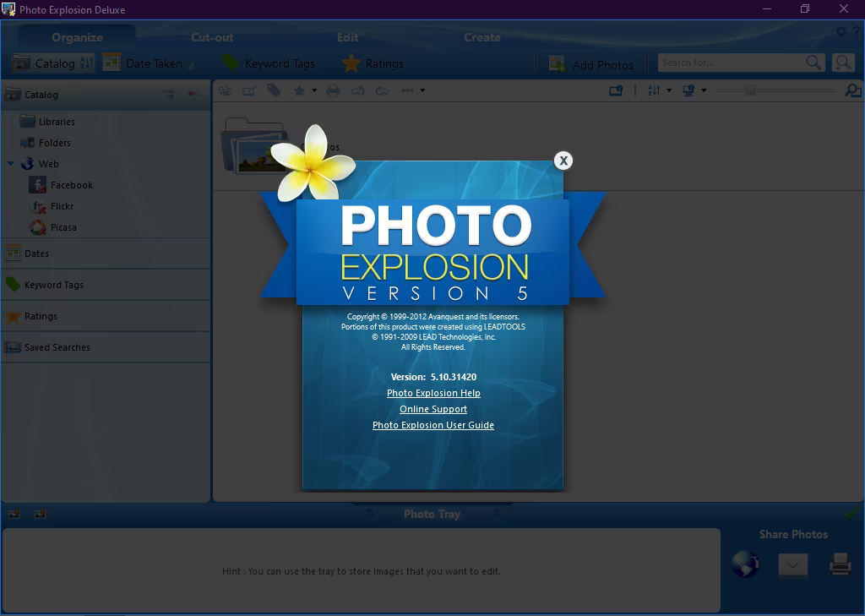Open the Create tab

[481, 37]
